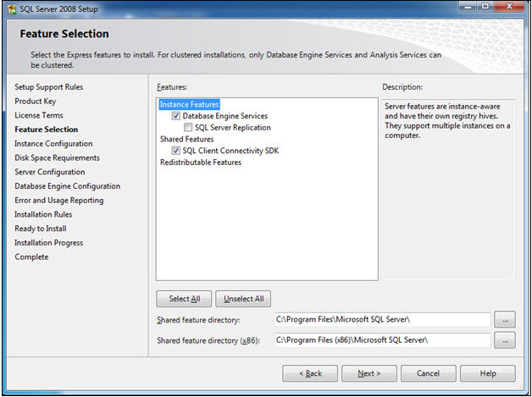Browse for the x86 shared feature directory
The width and height of the screenshot is (532, 397).
point(505,340)
